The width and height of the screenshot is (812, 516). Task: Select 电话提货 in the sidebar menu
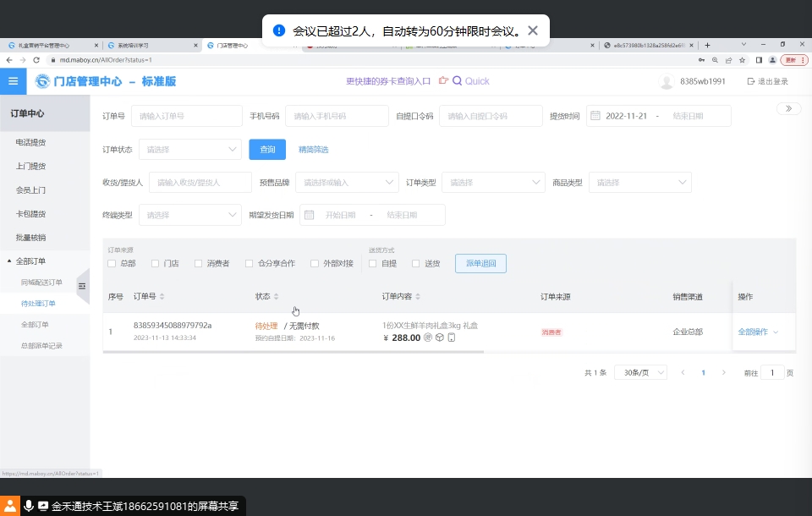[x=31, y=143]
